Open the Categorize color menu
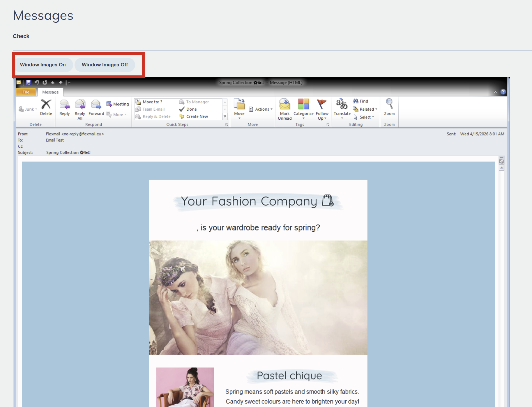 (x=303, y=109)
